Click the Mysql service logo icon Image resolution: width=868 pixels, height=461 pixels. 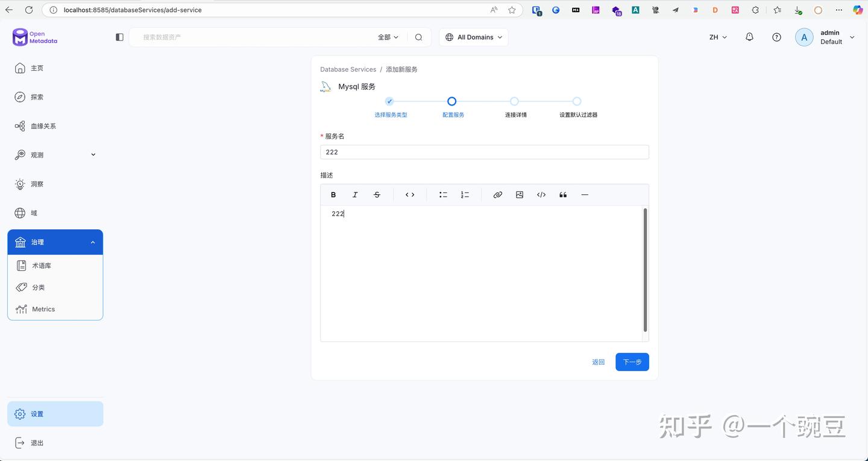[325, 87]
